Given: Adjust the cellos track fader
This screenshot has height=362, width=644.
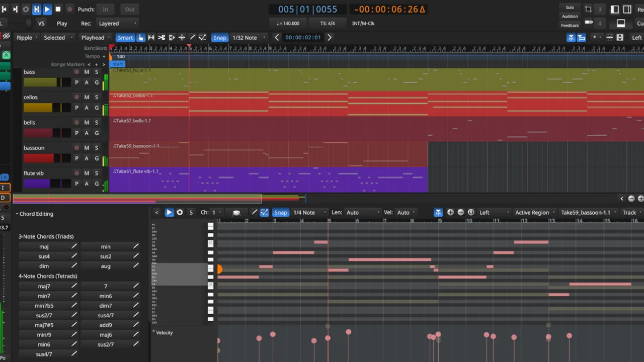Looking at the screenshot, I should (x=47, y=108).
